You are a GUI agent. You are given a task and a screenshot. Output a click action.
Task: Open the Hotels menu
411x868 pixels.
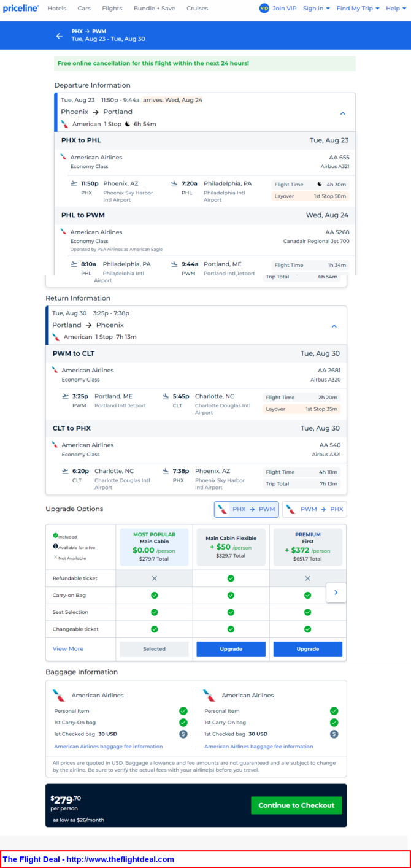tap(56, 9)
